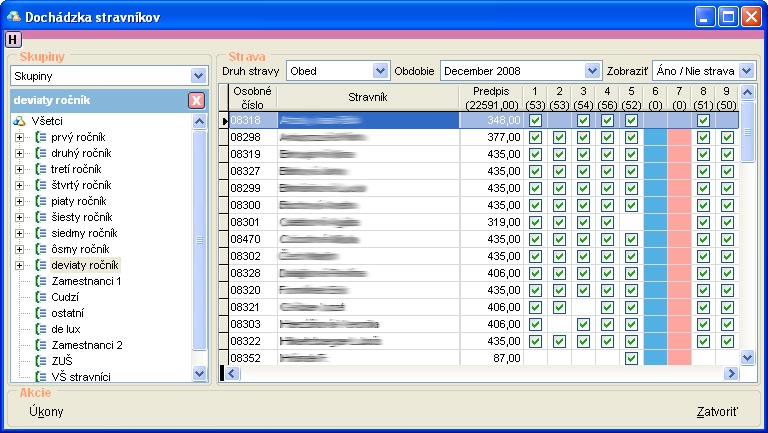Click the Cudzí group list icon
768x433 pixels.
40,296
